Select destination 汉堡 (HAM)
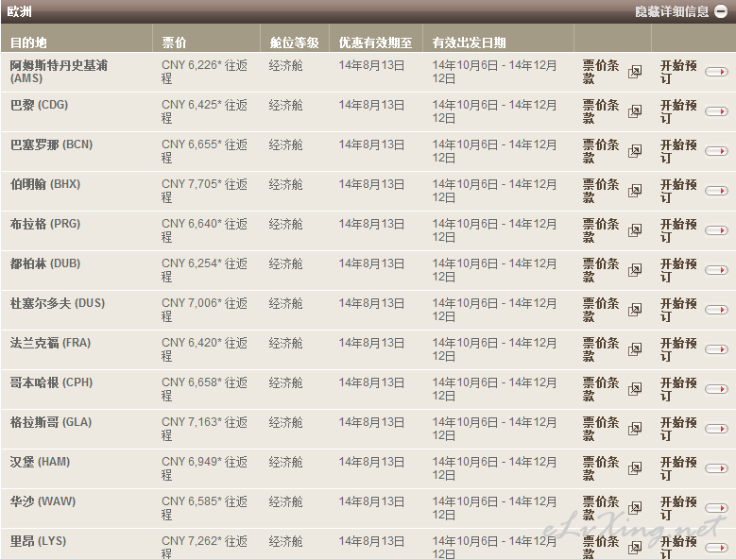The image size is (736, 560). [x=40, y=462]
